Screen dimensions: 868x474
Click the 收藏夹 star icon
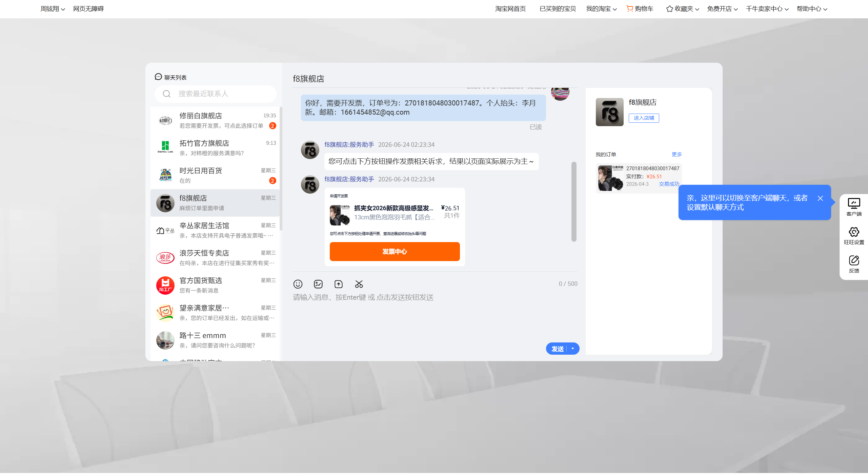point(669,9)
